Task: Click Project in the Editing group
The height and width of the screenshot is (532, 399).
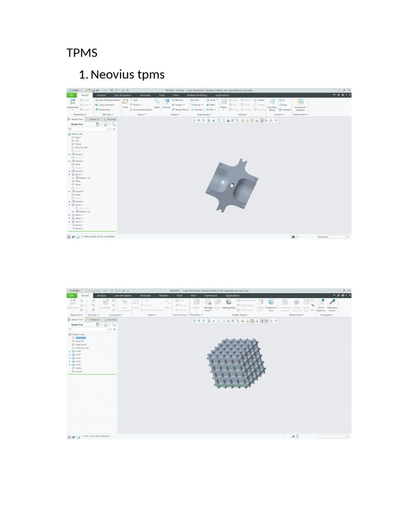Action: tap(259, 100)
